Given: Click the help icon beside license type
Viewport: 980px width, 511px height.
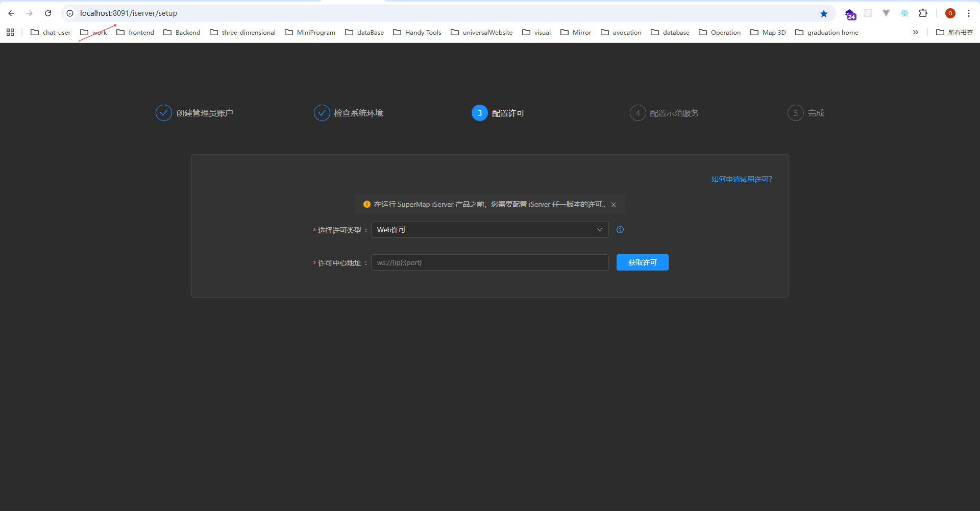Looking at the screenshot, I should tap(620, 230).
